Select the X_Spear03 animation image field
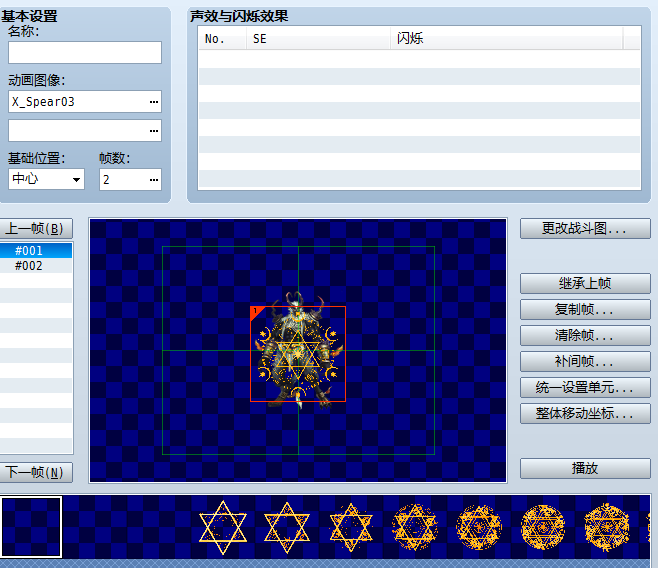 coord(85,102)
